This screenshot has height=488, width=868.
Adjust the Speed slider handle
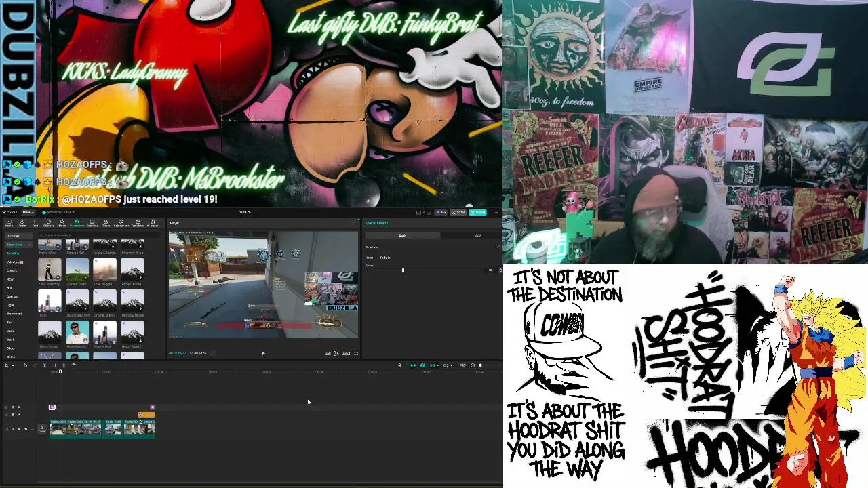click(x=403, y=270)
